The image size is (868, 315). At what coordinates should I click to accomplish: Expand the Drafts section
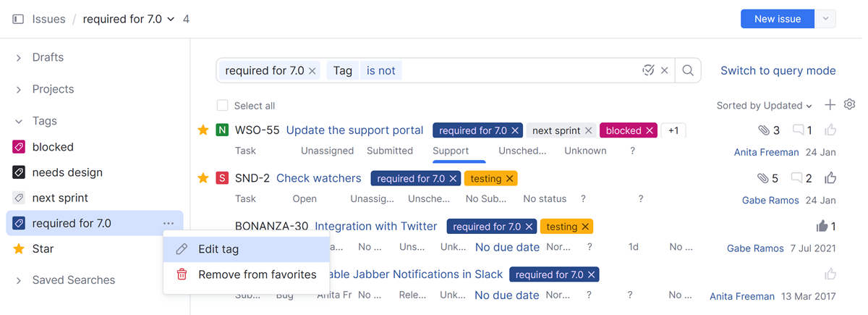pos(19,58)
